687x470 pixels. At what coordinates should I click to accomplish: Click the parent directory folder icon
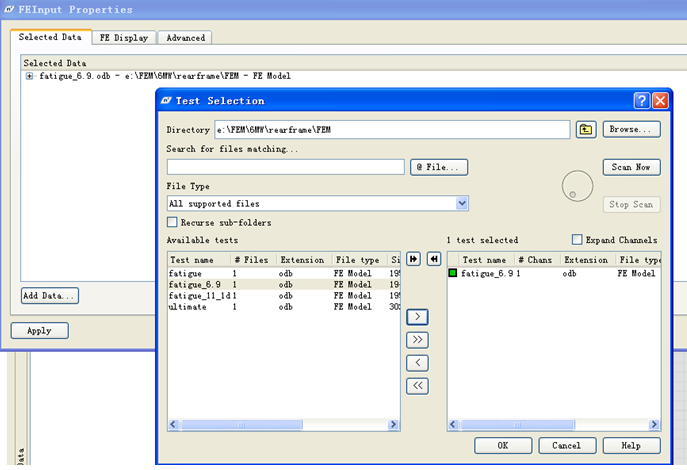pyautogui.click(x=586, y=130)
